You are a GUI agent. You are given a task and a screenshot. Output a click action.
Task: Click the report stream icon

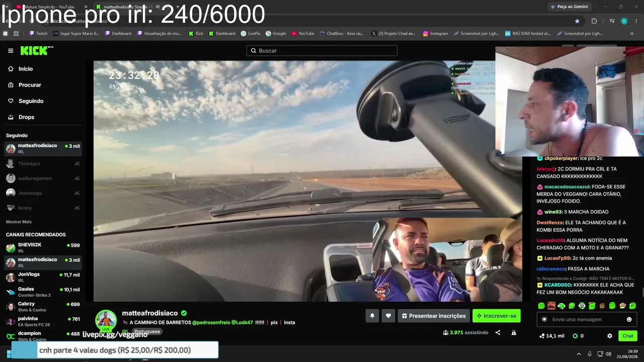click(514, 332)
